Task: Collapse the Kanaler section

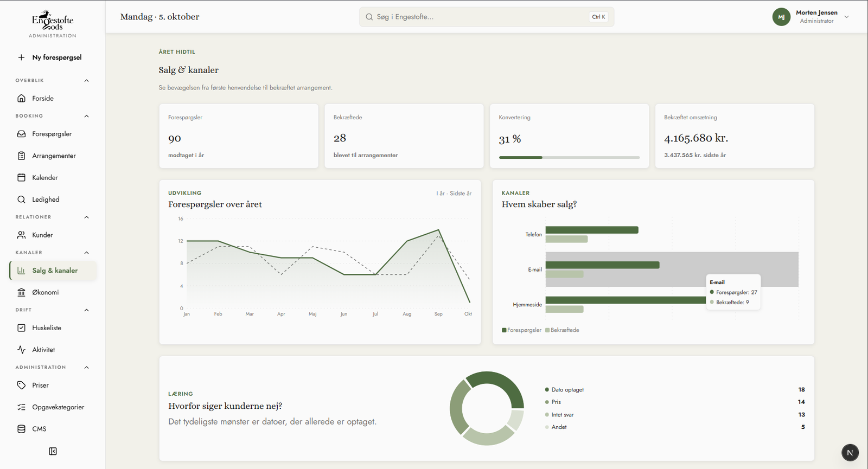Action: 86,253
